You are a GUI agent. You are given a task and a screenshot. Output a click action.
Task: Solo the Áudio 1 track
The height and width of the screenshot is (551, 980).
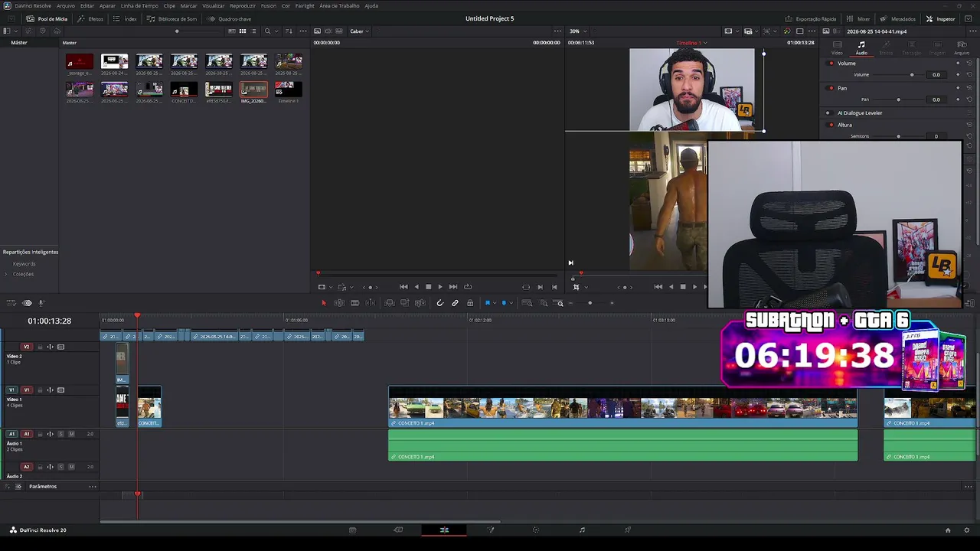(x=60, y=434)
